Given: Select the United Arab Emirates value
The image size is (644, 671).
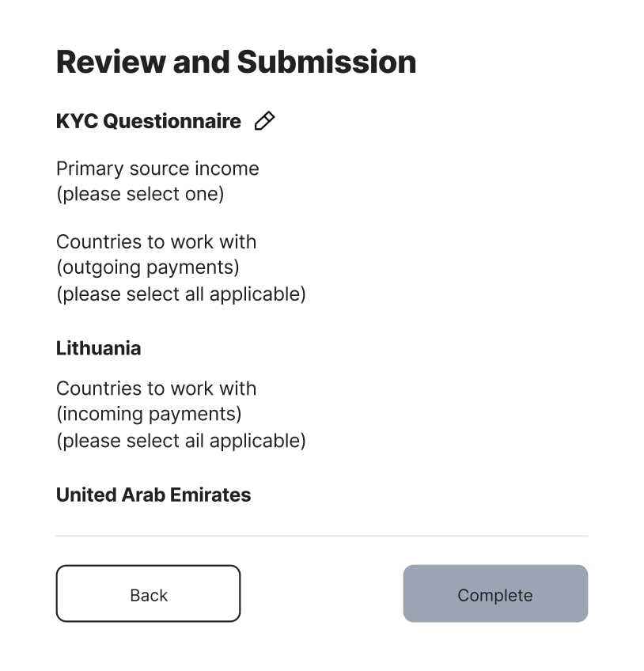Looking at the screenshot, I should (153, 495).
